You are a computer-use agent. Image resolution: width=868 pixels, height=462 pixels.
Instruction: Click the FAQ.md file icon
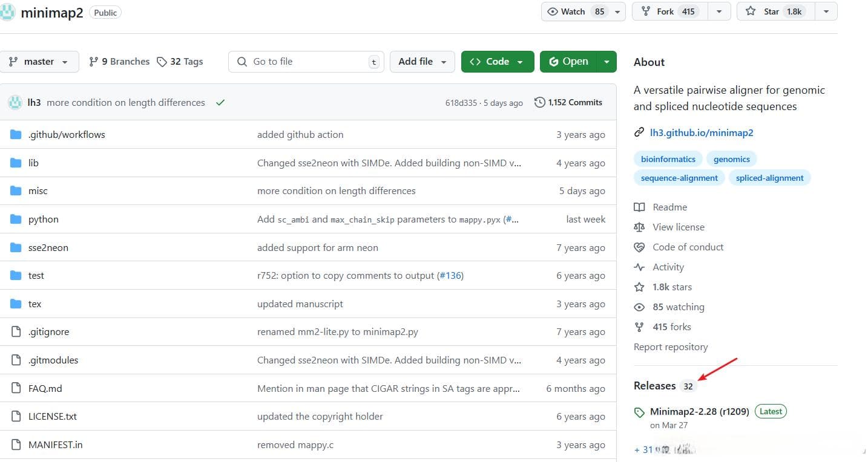tap(16, 388)
